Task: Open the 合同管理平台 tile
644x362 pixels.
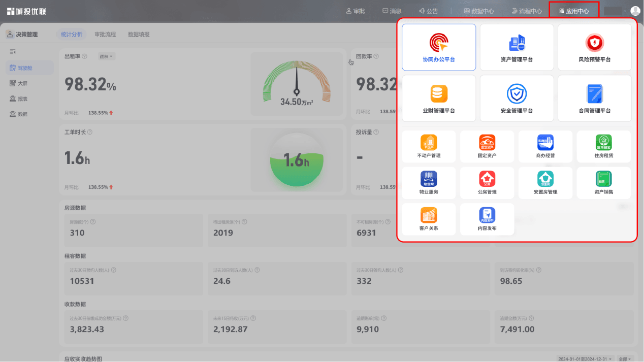Action: (594, 98)
